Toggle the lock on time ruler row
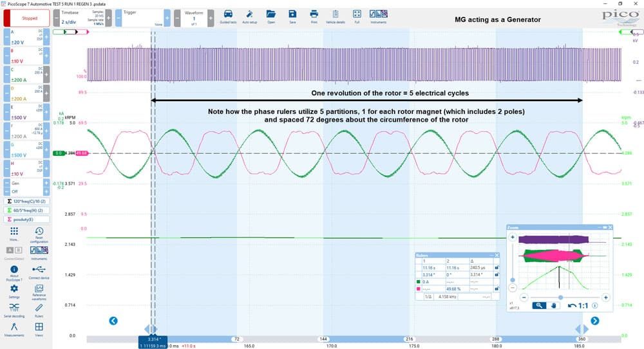 click(x=497, y=268)
